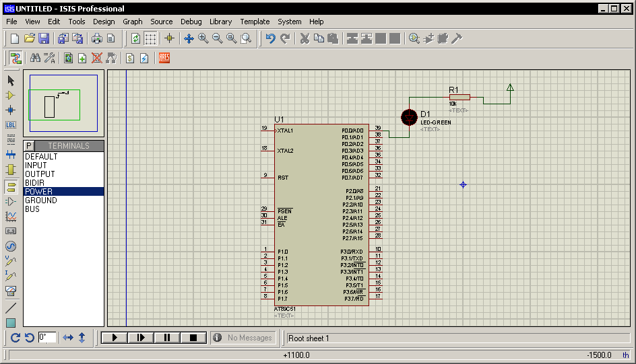The height and width of the screenshot is (364, 636).
Task: Switch to Graph mode
Action: pyautogui.click(x=11, y=217)
